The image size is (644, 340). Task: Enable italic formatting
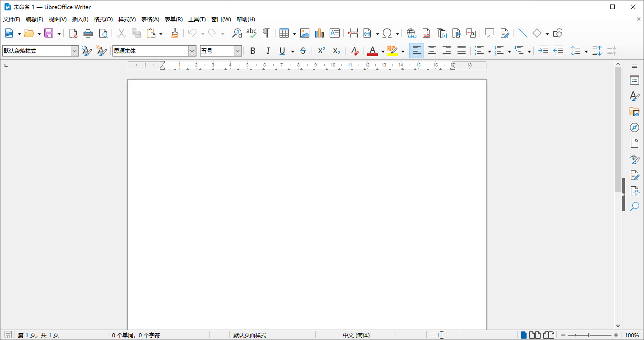268,51
